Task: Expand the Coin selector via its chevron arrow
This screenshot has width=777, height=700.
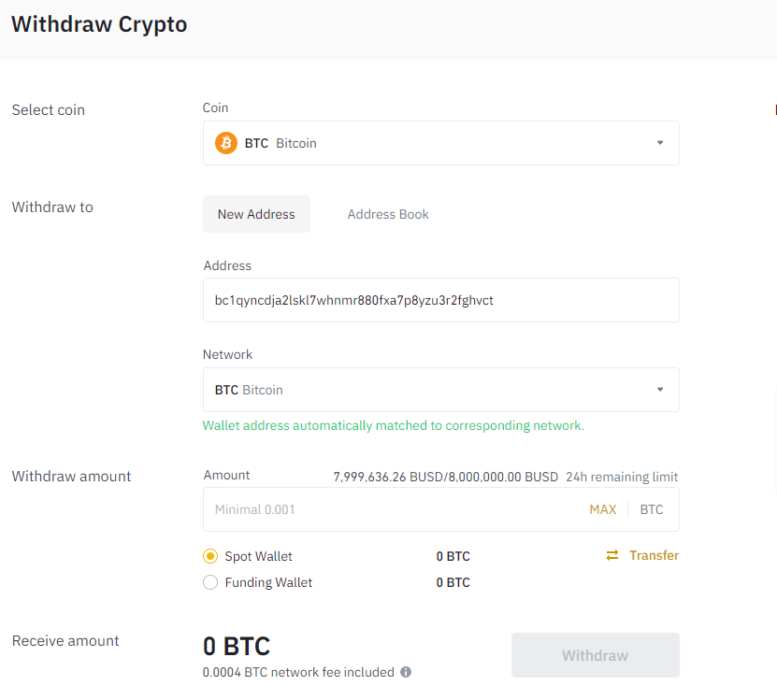Action: point(660,143)
